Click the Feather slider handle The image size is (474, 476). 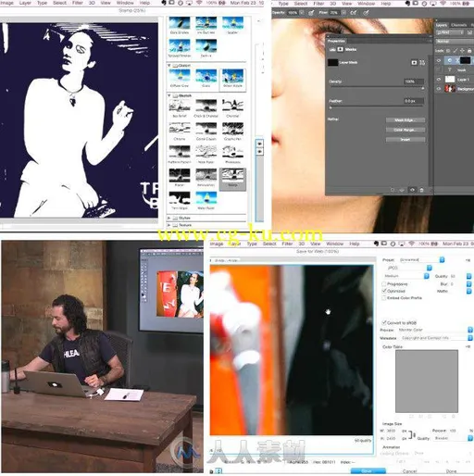(331, 107)
